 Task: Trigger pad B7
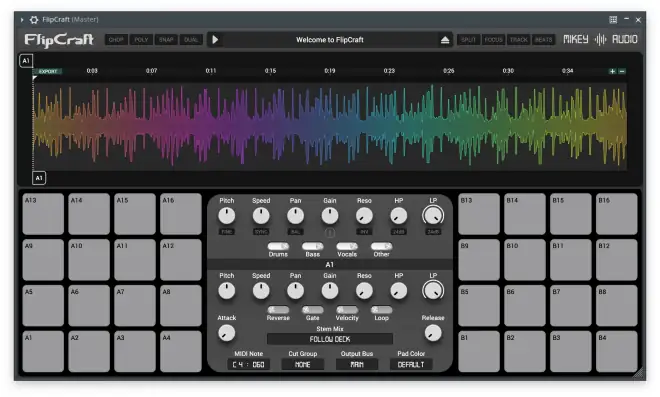(571, 306)
